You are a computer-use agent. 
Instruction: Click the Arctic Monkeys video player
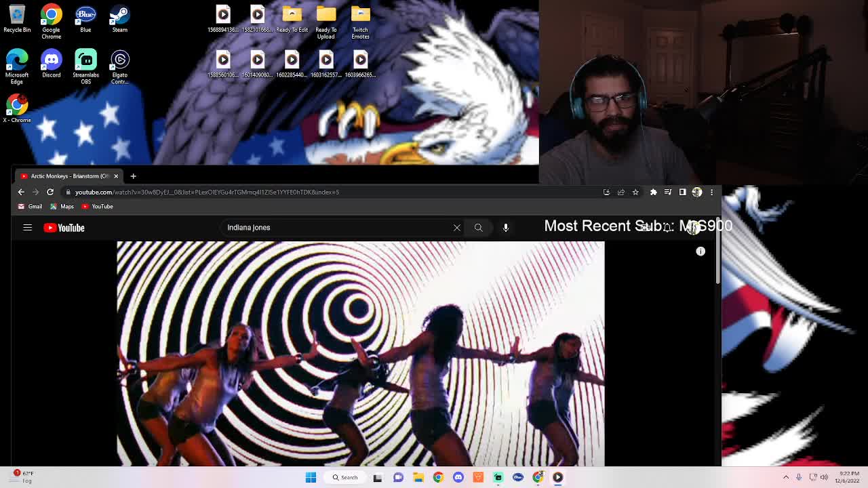click(360, 354)
